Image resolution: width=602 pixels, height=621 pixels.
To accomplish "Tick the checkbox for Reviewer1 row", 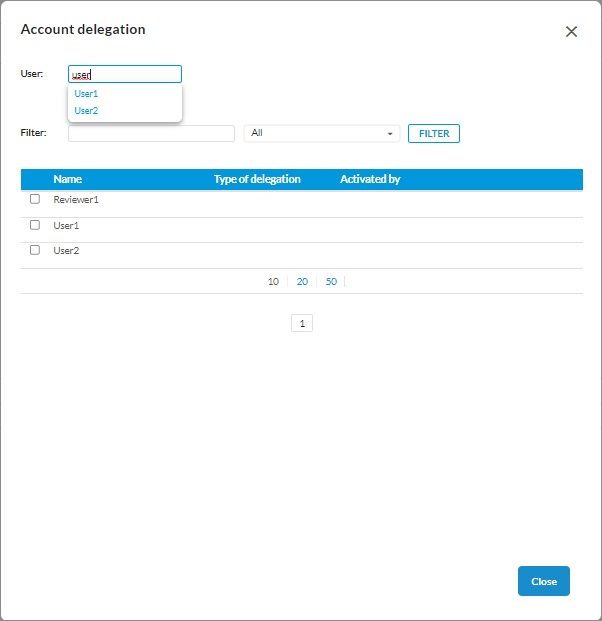I will pos(35,199).
